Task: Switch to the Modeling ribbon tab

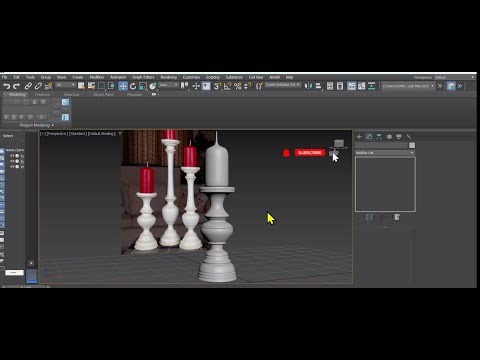Action: [17, 95]
